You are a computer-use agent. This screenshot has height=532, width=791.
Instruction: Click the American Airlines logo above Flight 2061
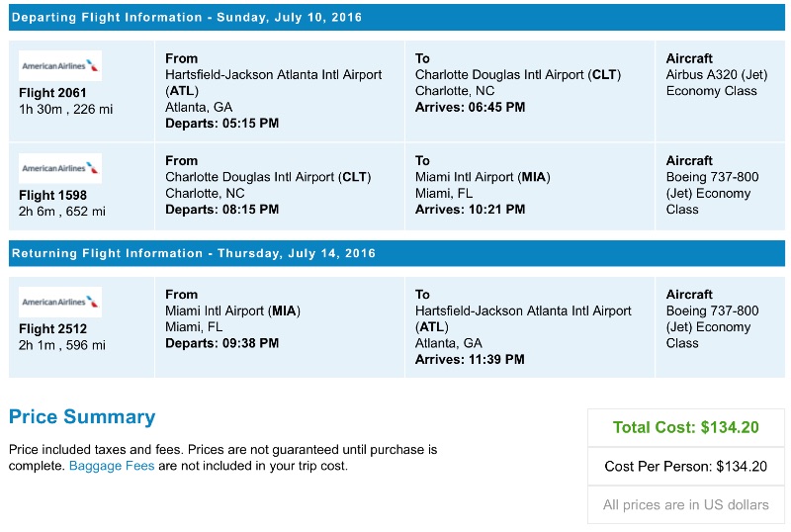[60, 66]
